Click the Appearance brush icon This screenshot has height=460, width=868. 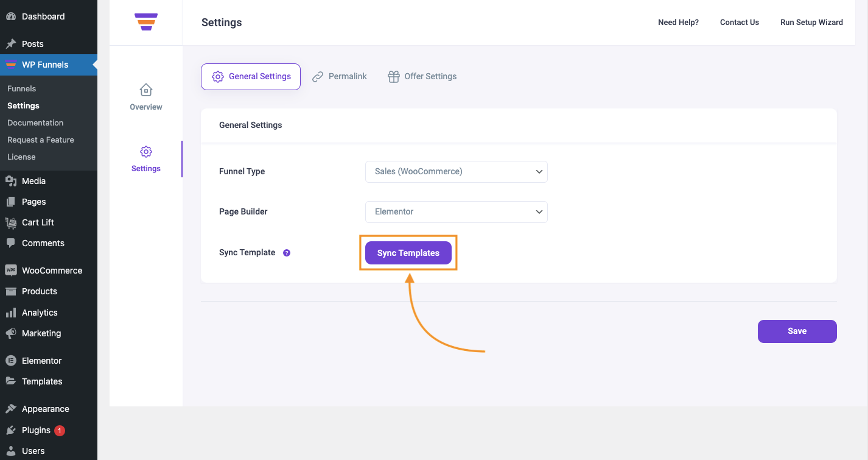(x=11, y=409)
